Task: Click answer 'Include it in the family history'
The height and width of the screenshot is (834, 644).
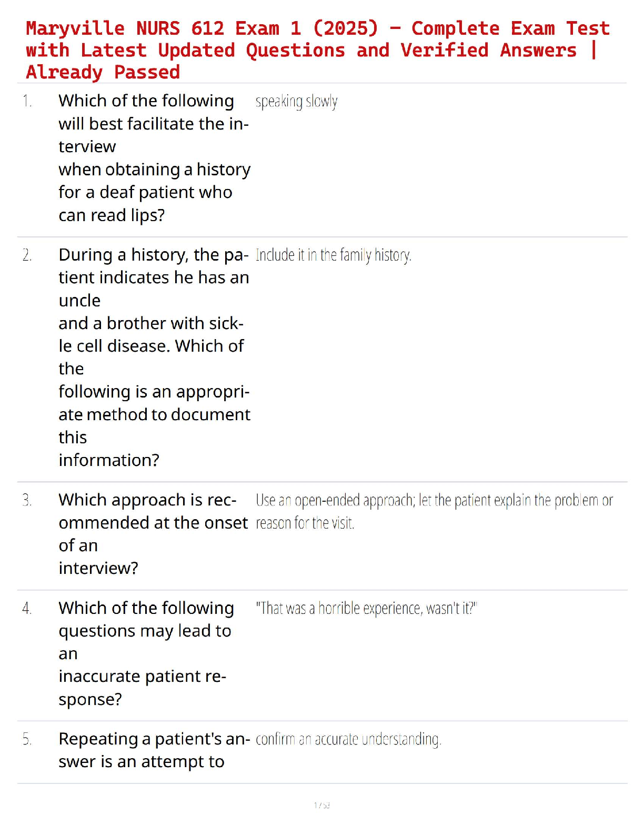Action: [x=334, y=255]
